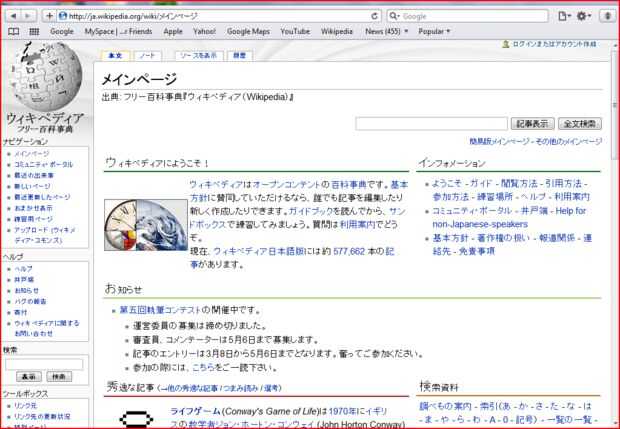Select the 履歴 history tab
The width and height of the screenshot is (620, 429).
pyautogui.click(x=240, y=56)
